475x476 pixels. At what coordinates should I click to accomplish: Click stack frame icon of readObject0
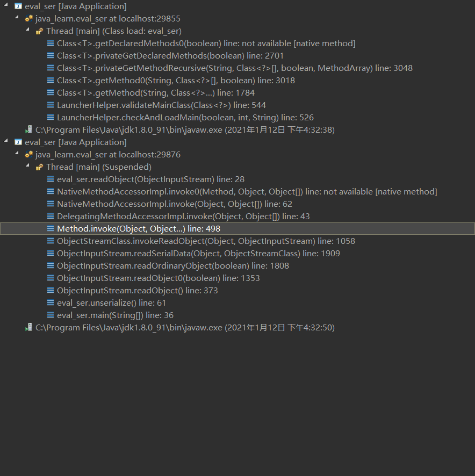click(x=51, y=278)
